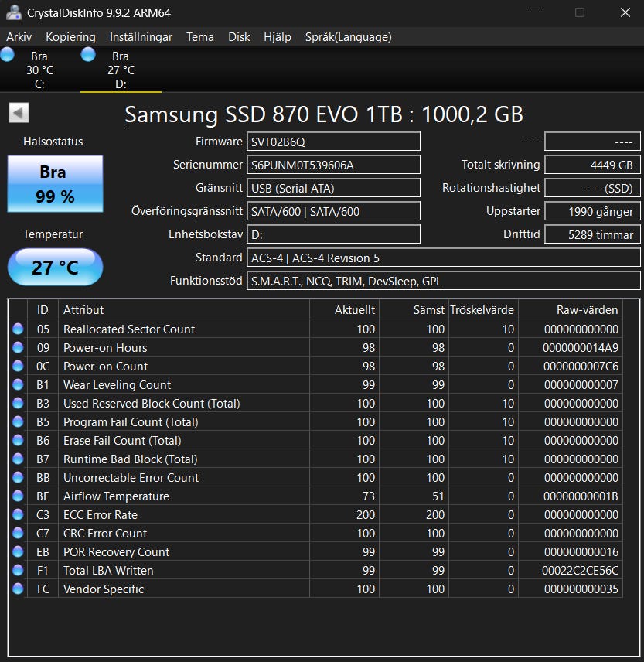Screen dimensions: 644x662
Task: Click raw value 0000000007C6
Action: click(x=581, y=367)
